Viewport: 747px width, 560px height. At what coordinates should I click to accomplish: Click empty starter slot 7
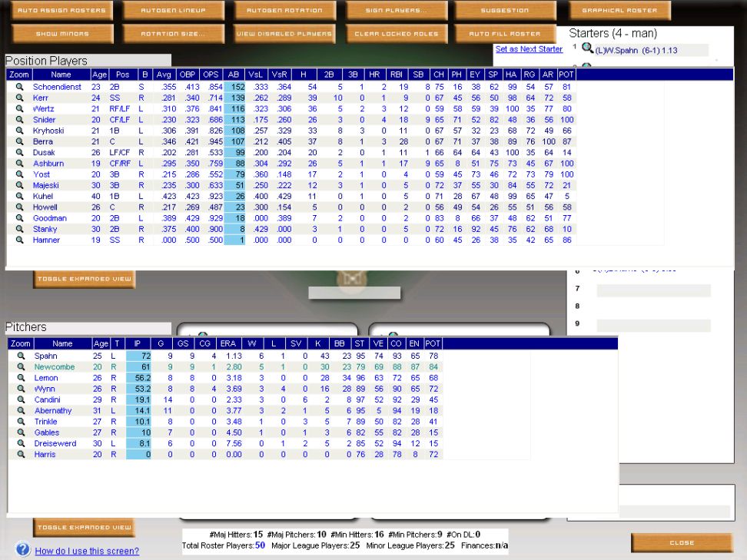click(x=653, y=290)
